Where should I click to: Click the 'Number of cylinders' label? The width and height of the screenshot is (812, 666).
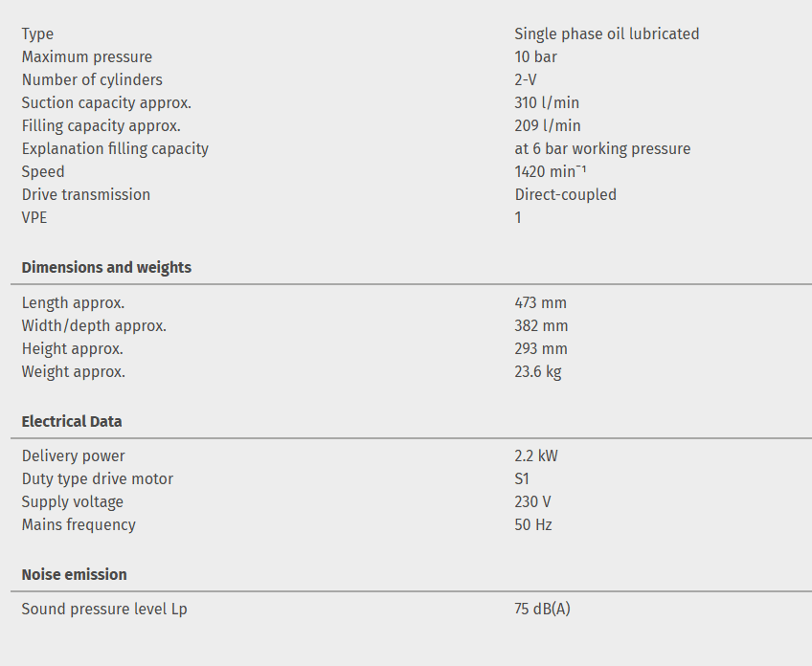[x=92, y=80]
